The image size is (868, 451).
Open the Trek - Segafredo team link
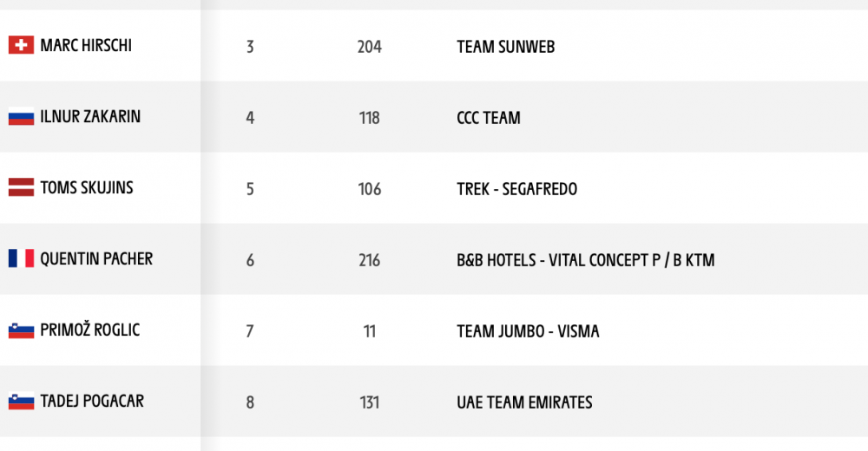tap(516, 189)
